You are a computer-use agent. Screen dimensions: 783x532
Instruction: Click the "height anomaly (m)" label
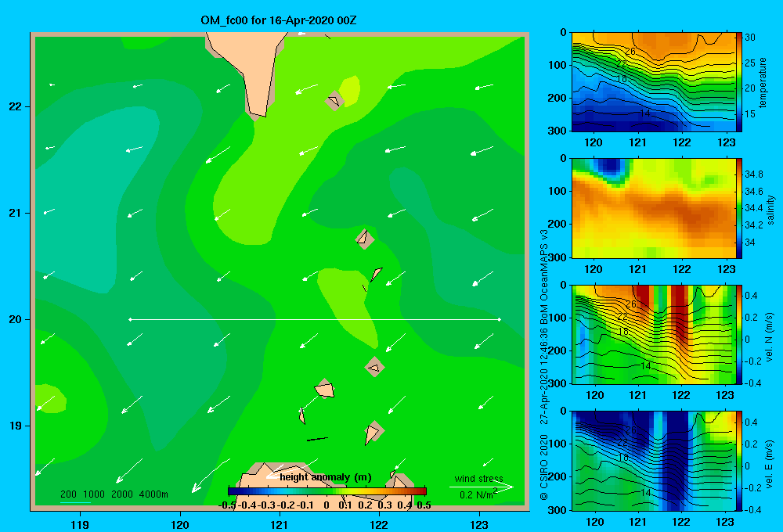325,477
